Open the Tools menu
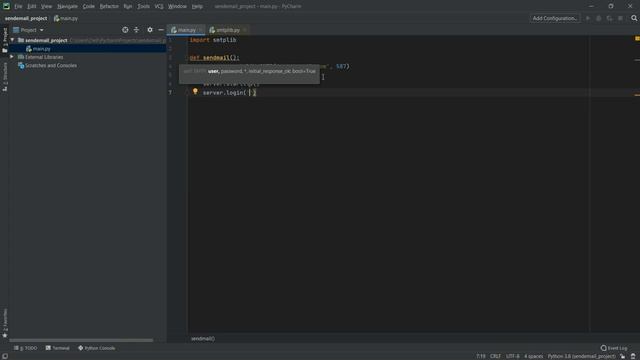 tap(143, 7)
